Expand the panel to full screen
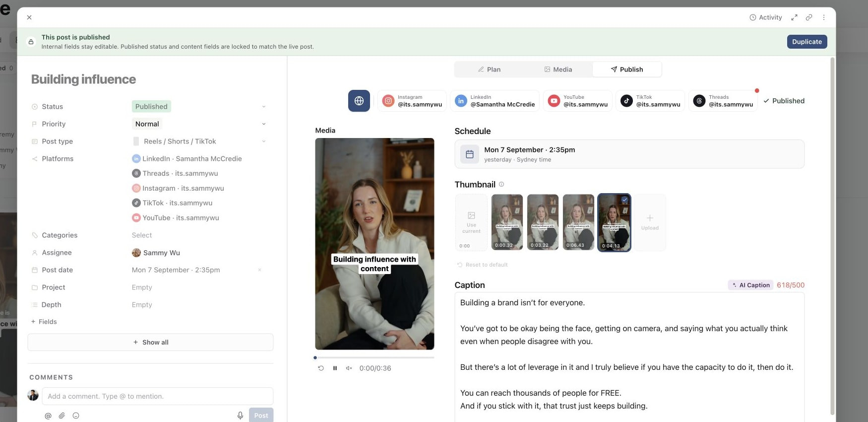This screenshot has width=868, height=422. click(794, 17)
